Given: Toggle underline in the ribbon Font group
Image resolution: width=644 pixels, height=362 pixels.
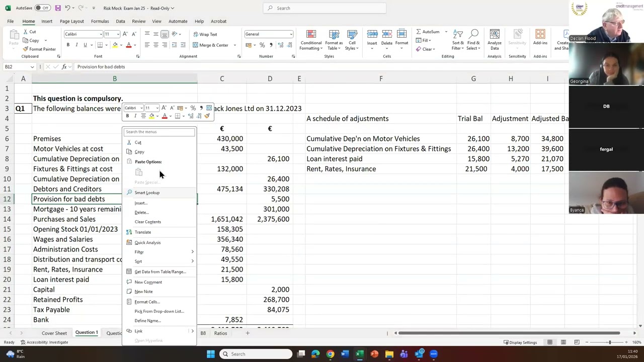Looking at the screenshot, I should click(x=85, y=45).
